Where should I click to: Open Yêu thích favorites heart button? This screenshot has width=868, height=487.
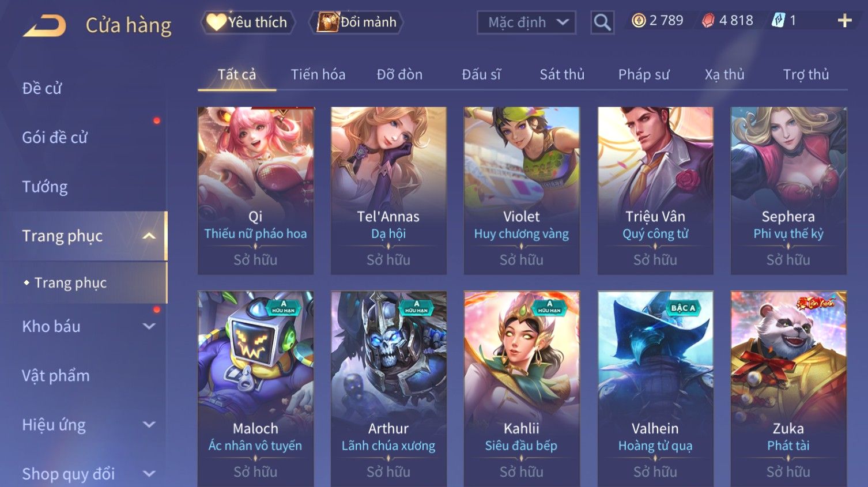(248, 22)
